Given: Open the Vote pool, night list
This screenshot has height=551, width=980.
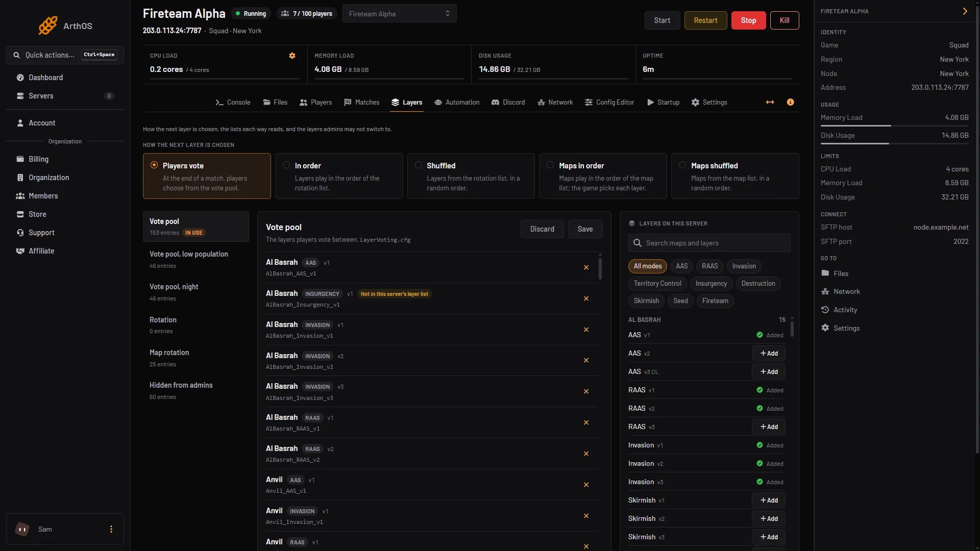Looking at the screenshot, I should point(196,292).
